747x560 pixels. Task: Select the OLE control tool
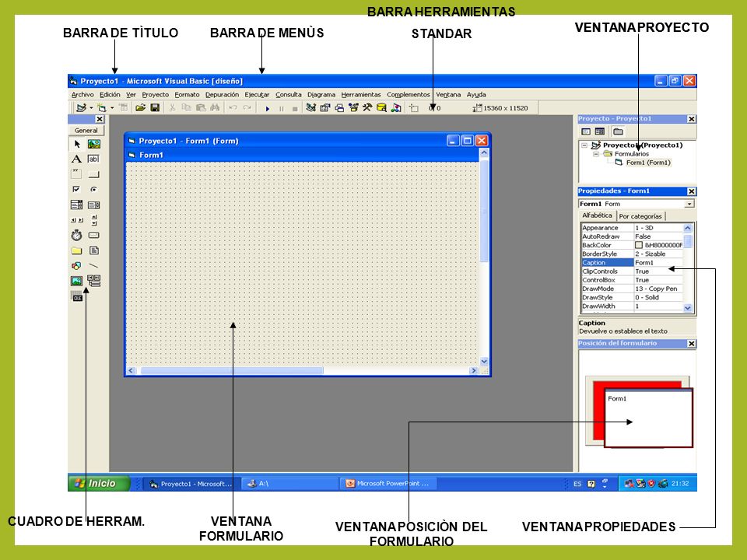pyautogui.click(x=77, y=296)
